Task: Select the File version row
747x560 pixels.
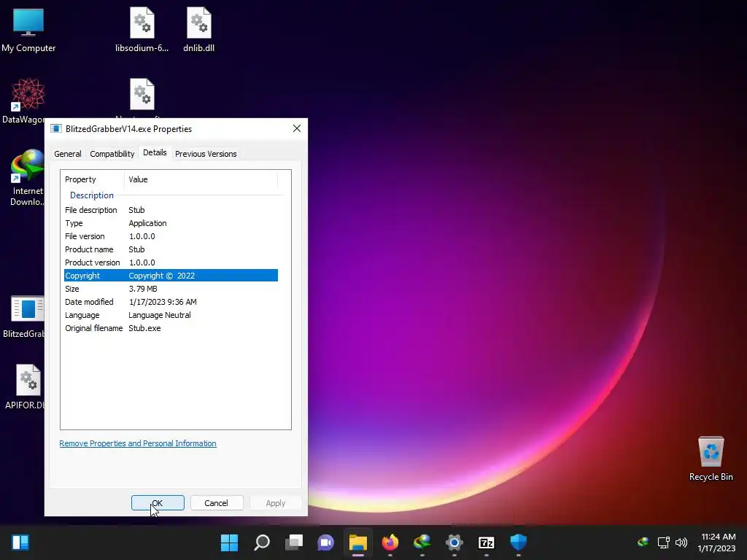Action: 171,236
